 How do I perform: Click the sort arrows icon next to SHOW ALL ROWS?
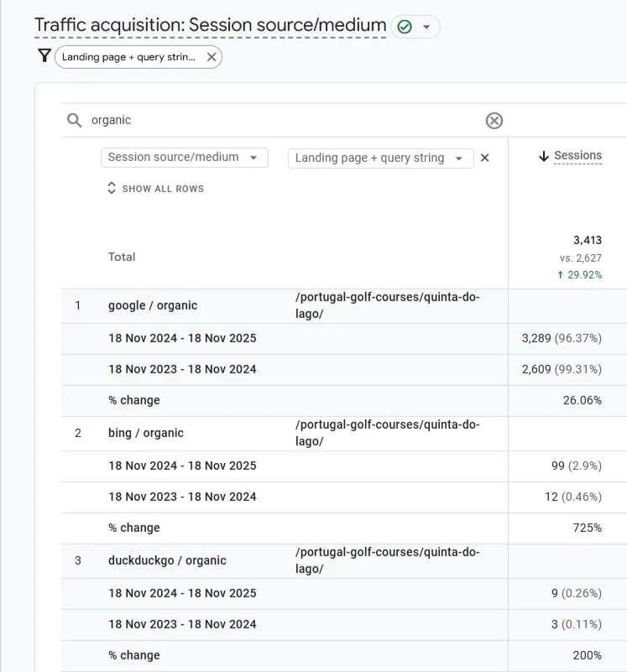click(111, 188)
